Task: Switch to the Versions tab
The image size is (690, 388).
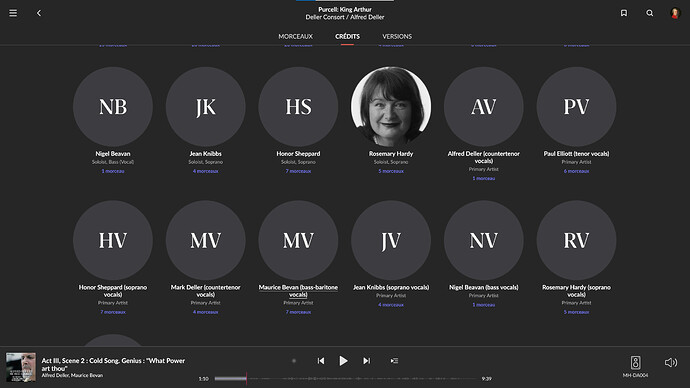Action: click(x=397, y=37)
